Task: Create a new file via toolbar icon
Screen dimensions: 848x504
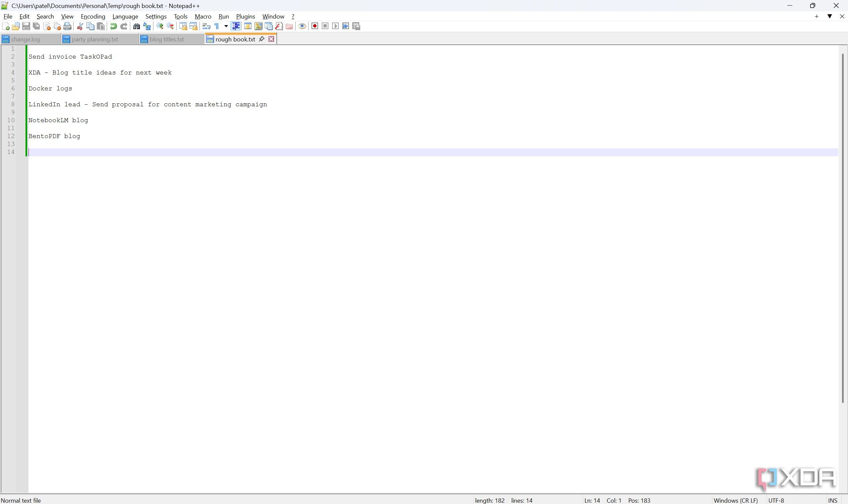Action: (x=6, y=26)
